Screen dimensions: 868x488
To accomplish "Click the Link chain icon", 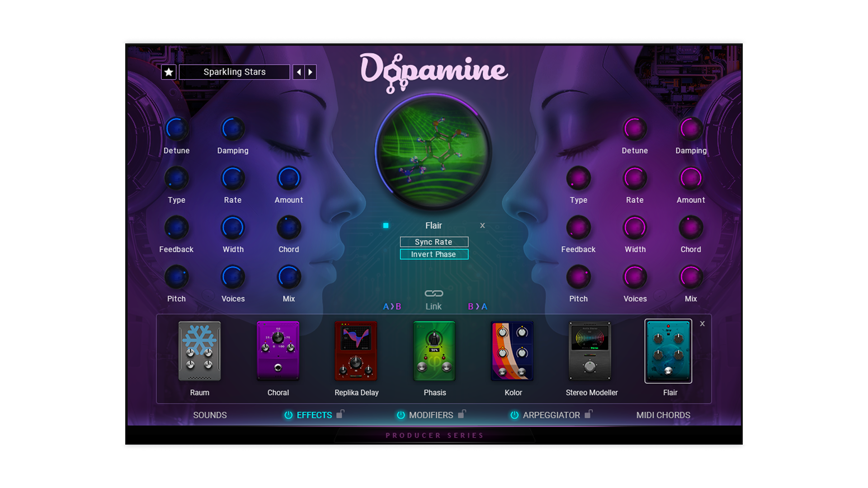I will tap(434, 294).
